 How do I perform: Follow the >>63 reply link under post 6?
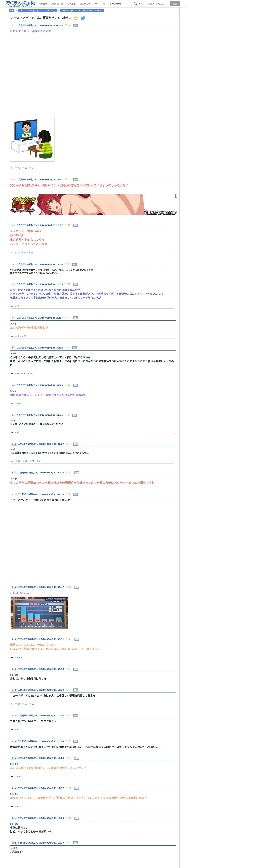[23, 336]
